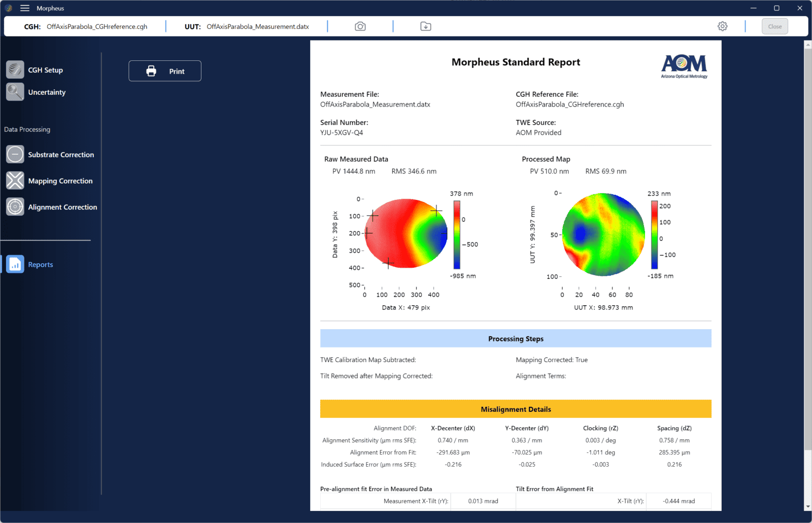Open the settings gear icon
812x523 pixels.
pyautogui.click(x=723, y=26)
